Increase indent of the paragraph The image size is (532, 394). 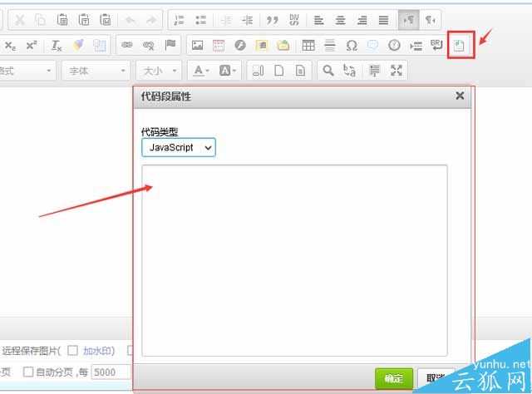(x=248, y=20)
